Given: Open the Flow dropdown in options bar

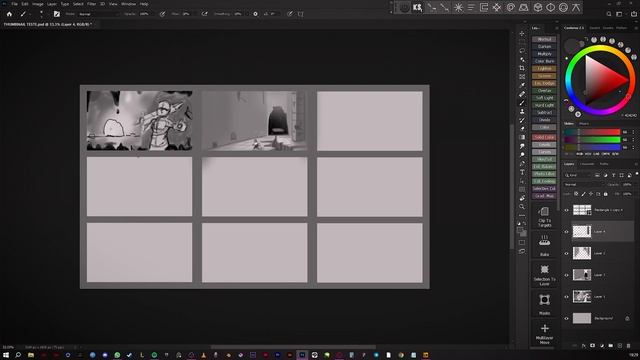Looking at the screenshot, I should click(x=187, y=14).
